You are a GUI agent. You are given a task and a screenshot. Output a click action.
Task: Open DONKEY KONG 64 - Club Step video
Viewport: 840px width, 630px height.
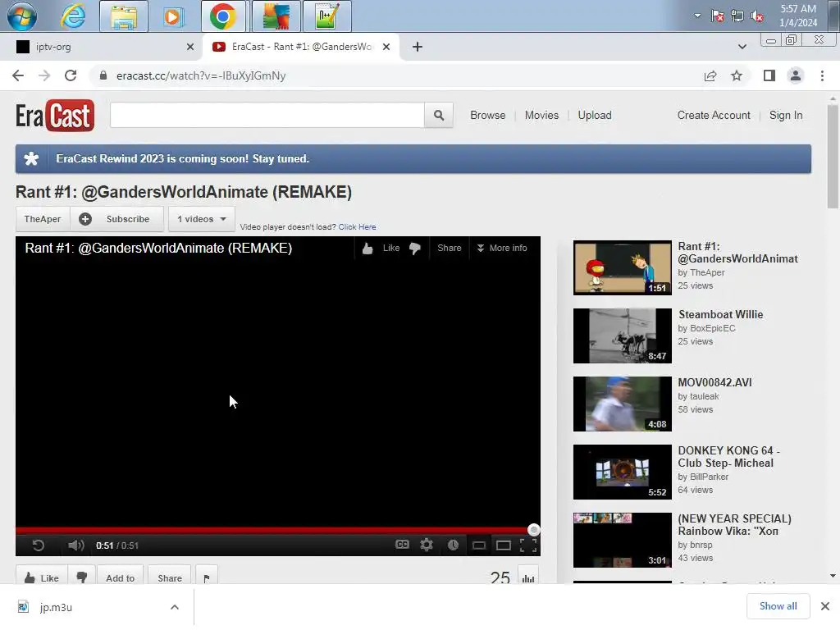[x=622, y=472]
